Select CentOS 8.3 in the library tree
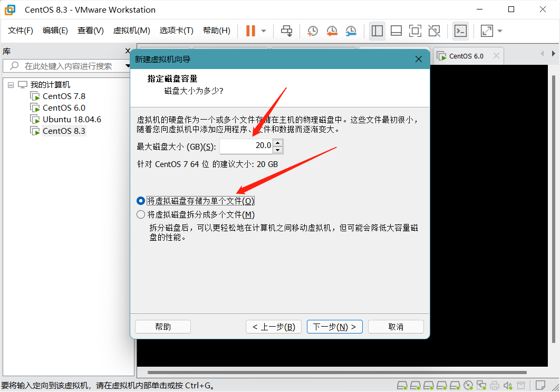The height and width of the screenshot is (392, 560). (64, 131)
